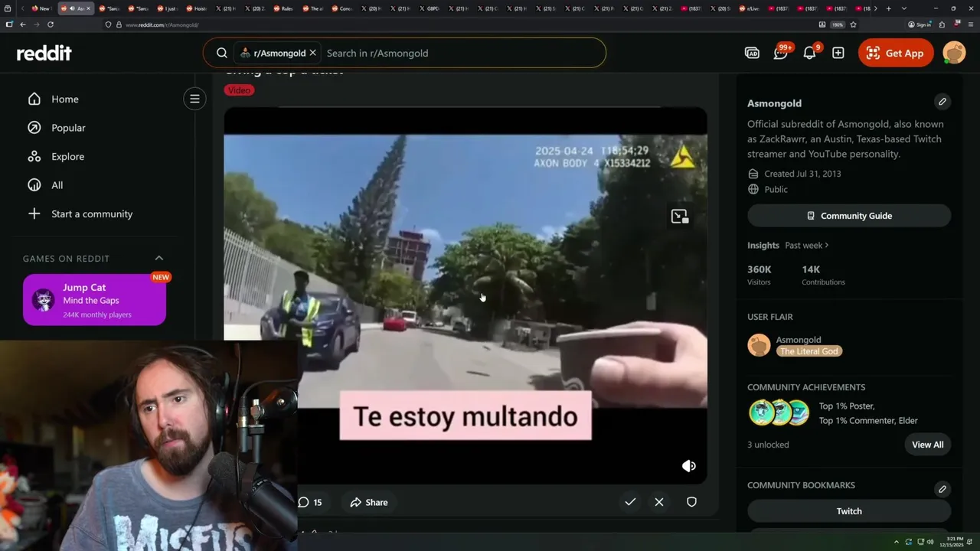Click the Reddit logo

click(44, 53)
